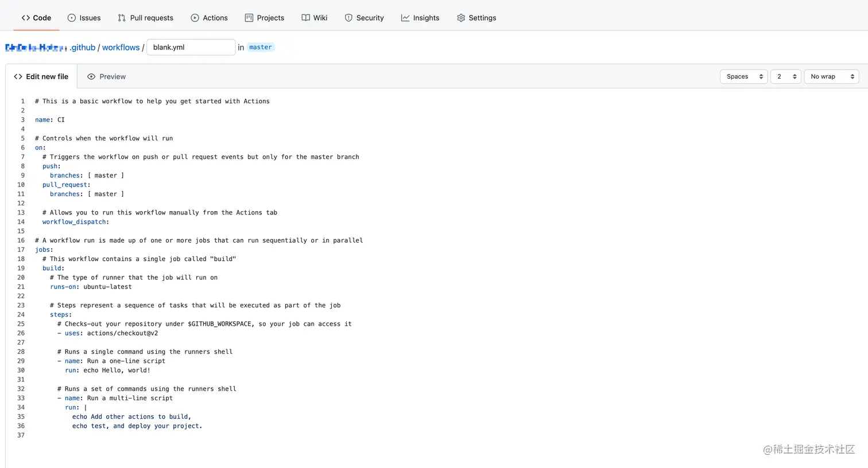Click the 'jobs:' line
868x468 pixels.
click(x=44, y=249)
